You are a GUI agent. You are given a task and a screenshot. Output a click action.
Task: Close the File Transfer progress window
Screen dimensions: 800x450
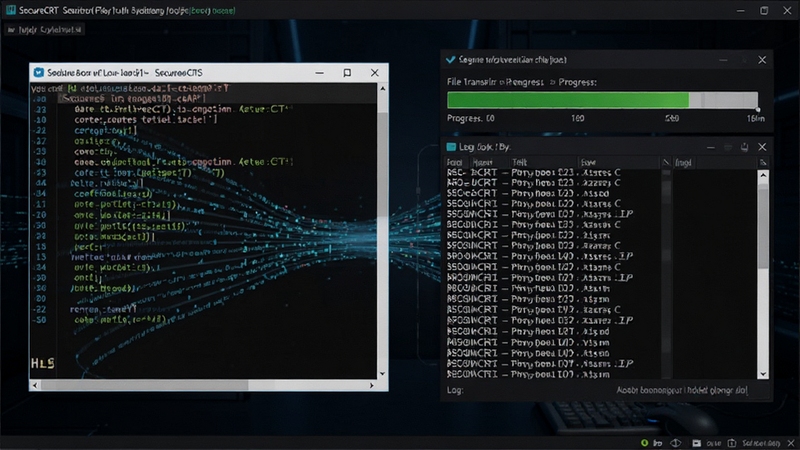[x=762, y=60]
